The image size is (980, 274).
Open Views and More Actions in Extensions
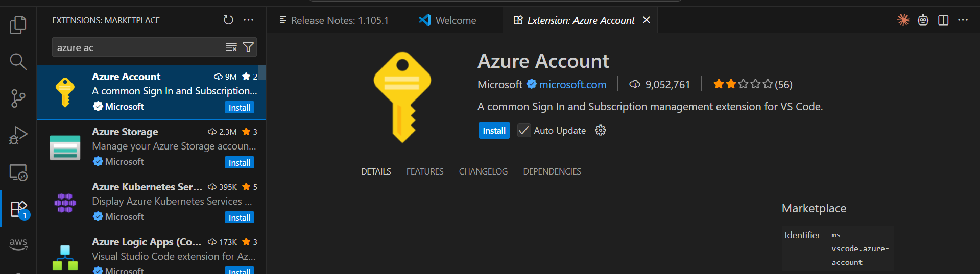click(x=249, y=20)
